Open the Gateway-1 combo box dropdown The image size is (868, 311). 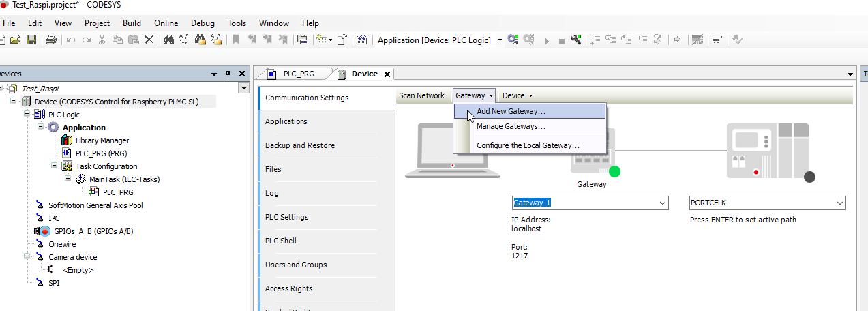662,203
